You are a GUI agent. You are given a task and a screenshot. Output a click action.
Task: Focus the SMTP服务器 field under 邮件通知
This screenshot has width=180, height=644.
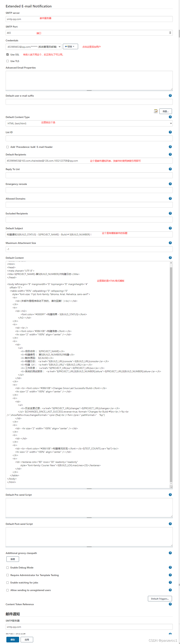coord(89,627)
